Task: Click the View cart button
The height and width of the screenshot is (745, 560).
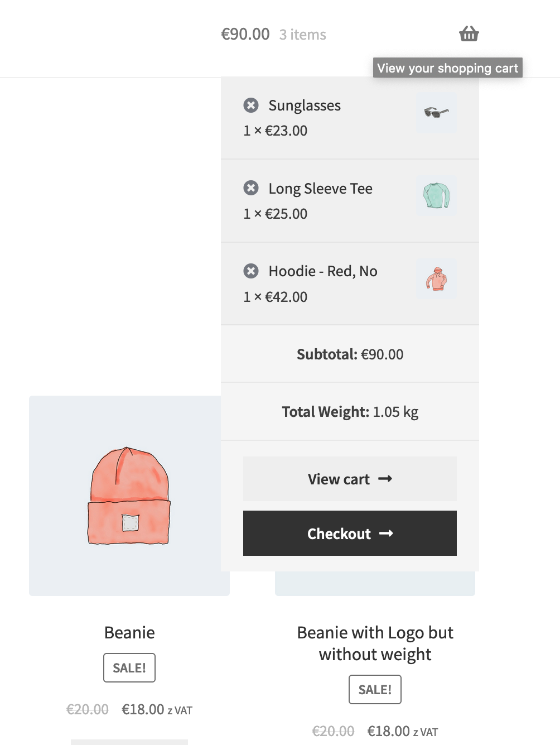Action: [350, 479]
